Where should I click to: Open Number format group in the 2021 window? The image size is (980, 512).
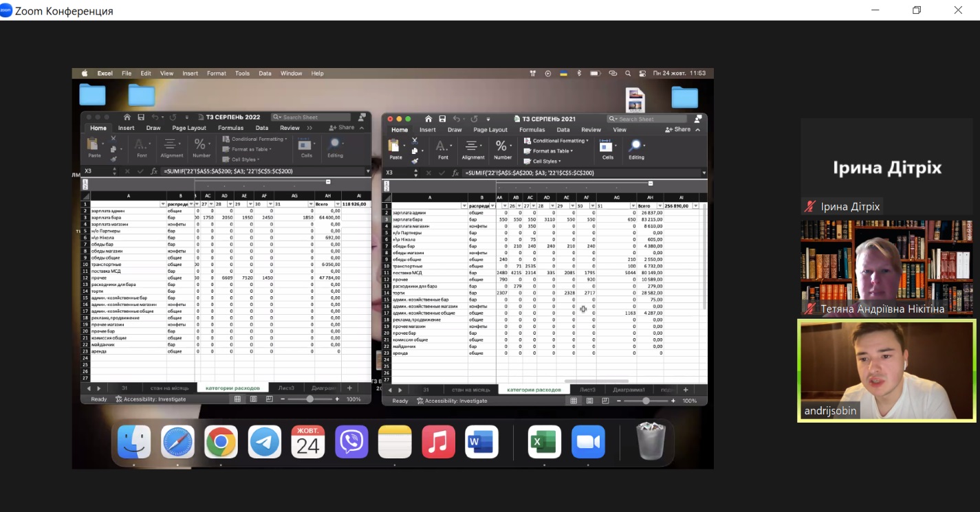point(502,148)
